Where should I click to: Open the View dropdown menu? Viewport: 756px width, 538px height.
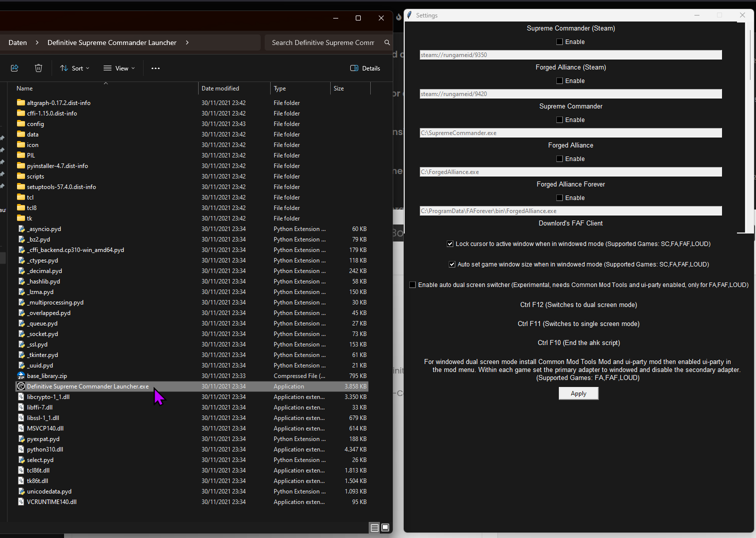coord(119,68)
